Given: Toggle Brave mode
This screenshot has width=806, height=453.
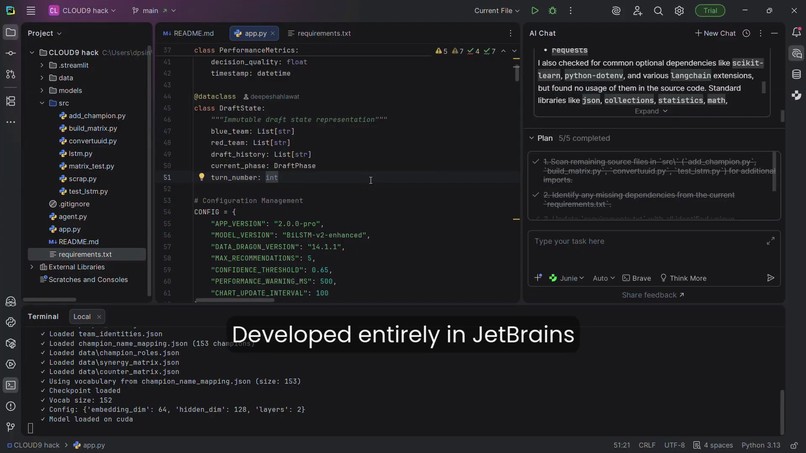Looking at the screenshot, I should click(636, 278).
